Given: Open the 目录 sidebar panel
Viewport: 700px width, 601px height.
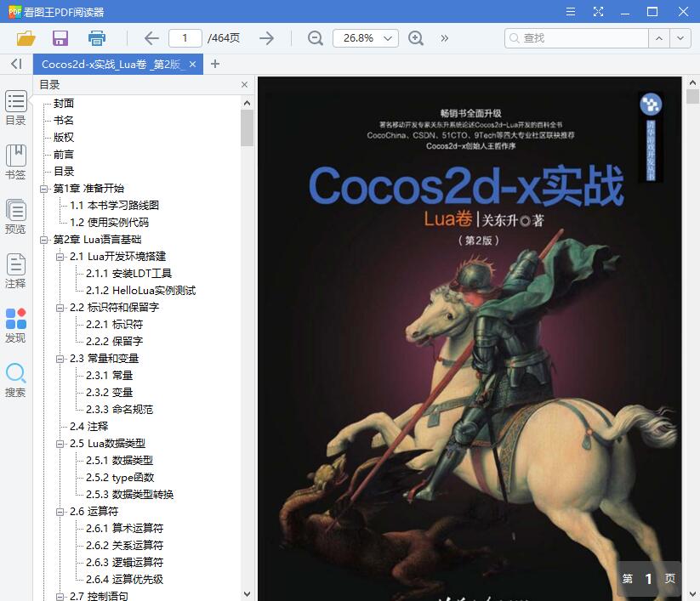Looking at the screenshot, I should pos(15,109).
